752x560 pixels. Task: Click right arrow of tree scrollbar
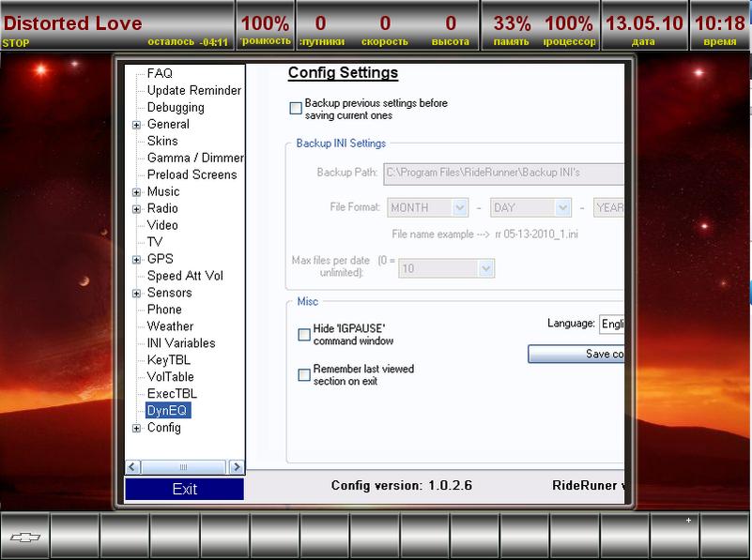[x=237, y=466]
